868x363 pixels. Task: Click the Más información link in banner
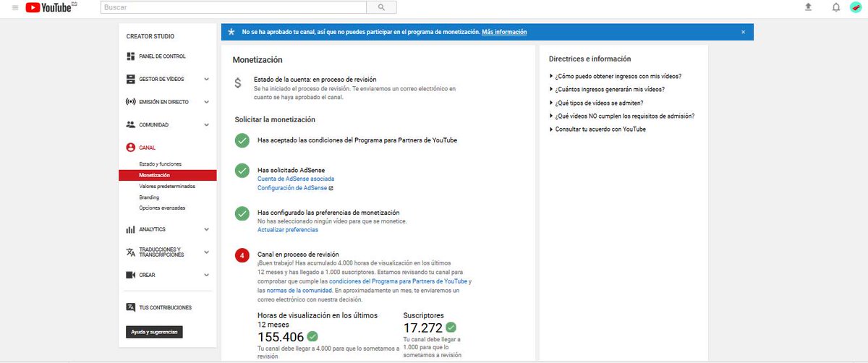point(504,32)
